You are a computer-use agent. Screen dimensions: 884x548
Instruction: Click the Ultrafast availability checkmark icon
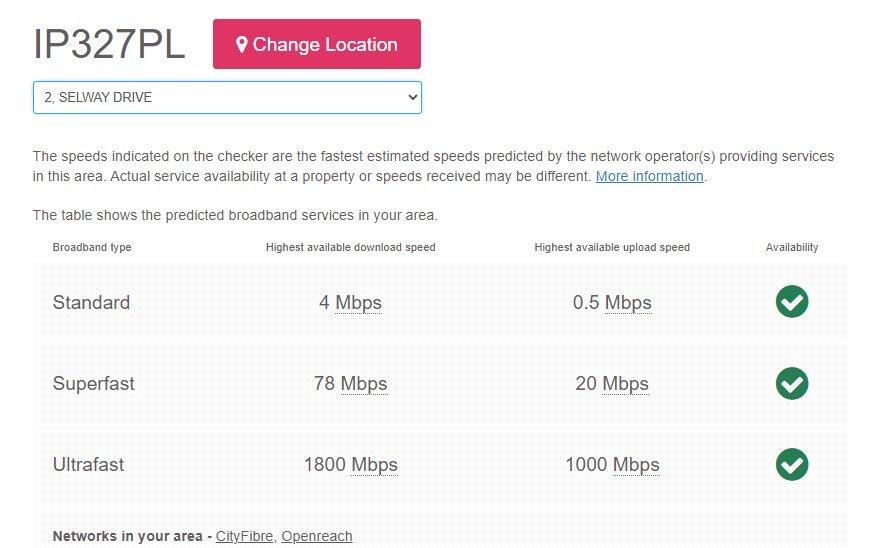coord(791,464)
